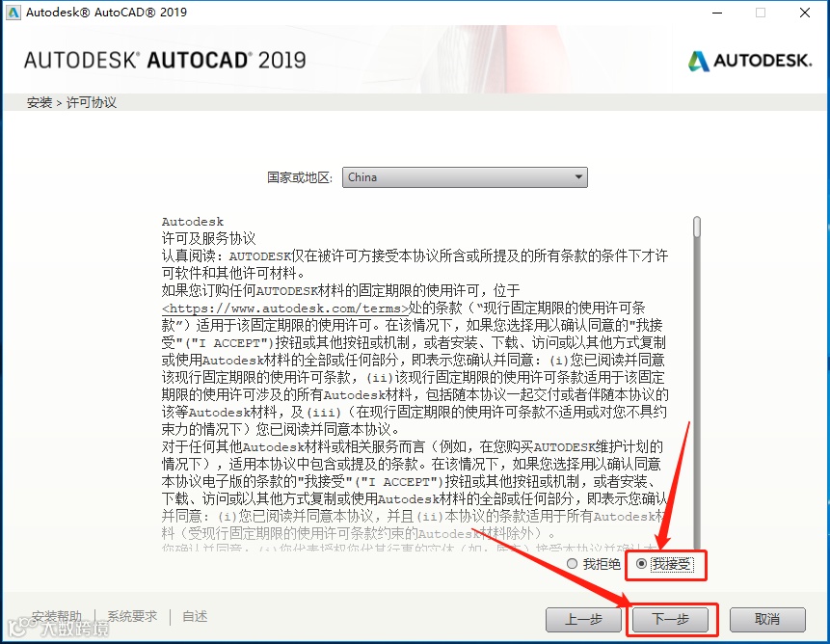This screenshot has height=644, width=830.
Task: Click the 许可及服务协议 heading text
Action: pos(208,239)
